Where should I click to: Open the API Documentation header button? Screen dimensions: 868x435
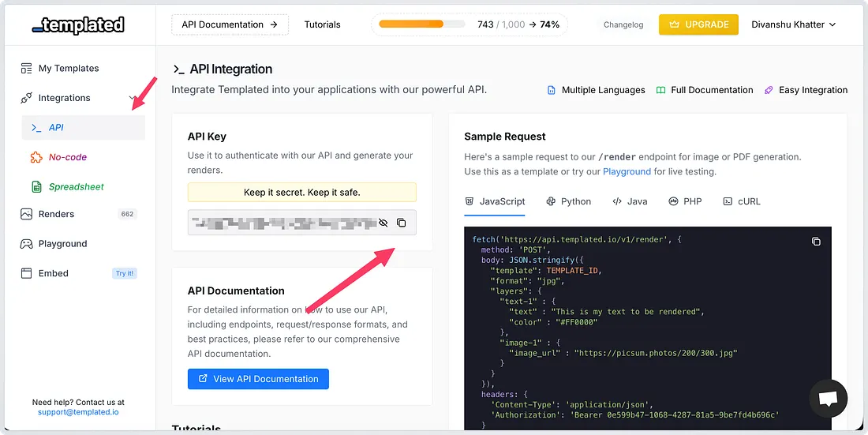click(x=230, y=24)
